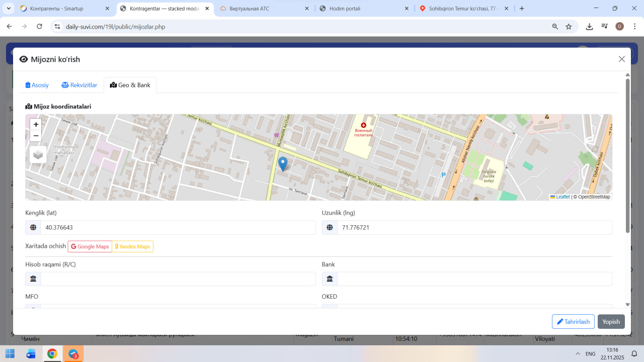Click the Kenglik (lat) input field

click(x=178, y=227)
